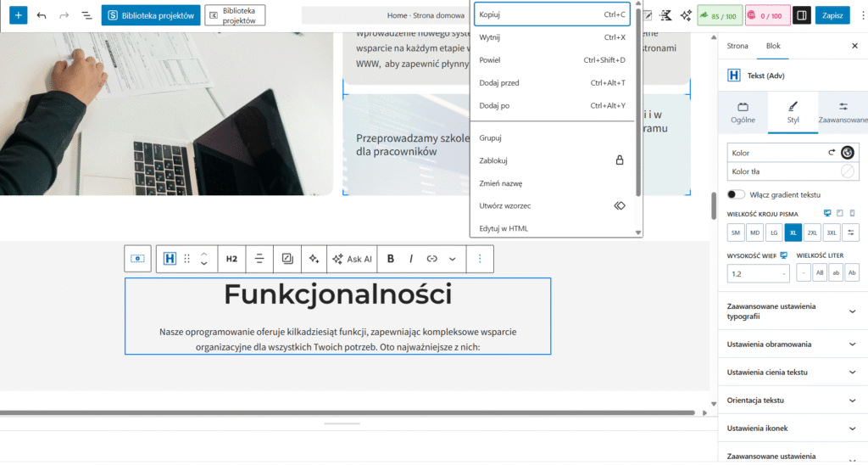
Task: Expand 'Ustawienia obramowania' section
Action: [852, 345]
